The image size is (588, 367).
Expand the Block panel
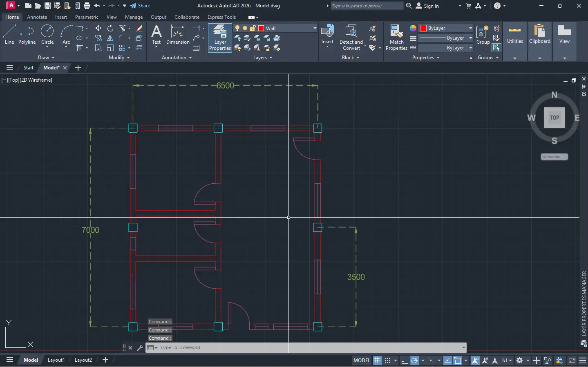[351, 58]
